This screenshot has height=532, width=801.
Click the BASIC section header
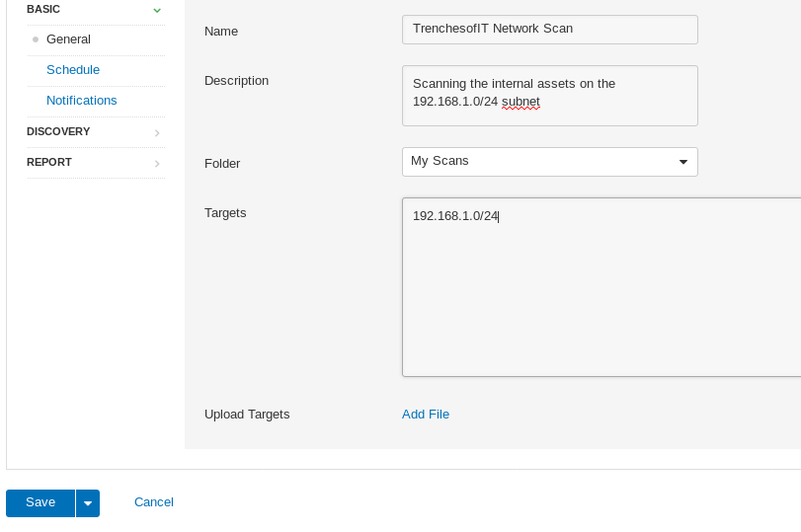point(43,9)
